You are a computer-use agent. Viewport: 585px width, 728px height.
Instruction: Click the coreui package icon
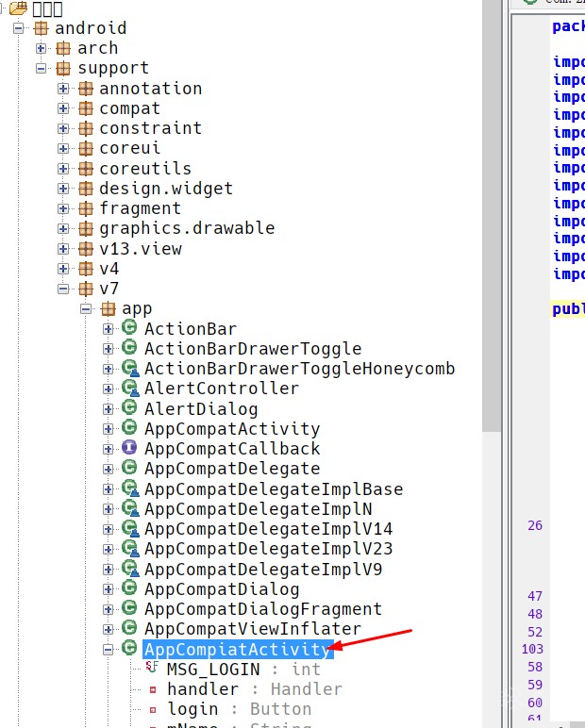tap(86, 149)
